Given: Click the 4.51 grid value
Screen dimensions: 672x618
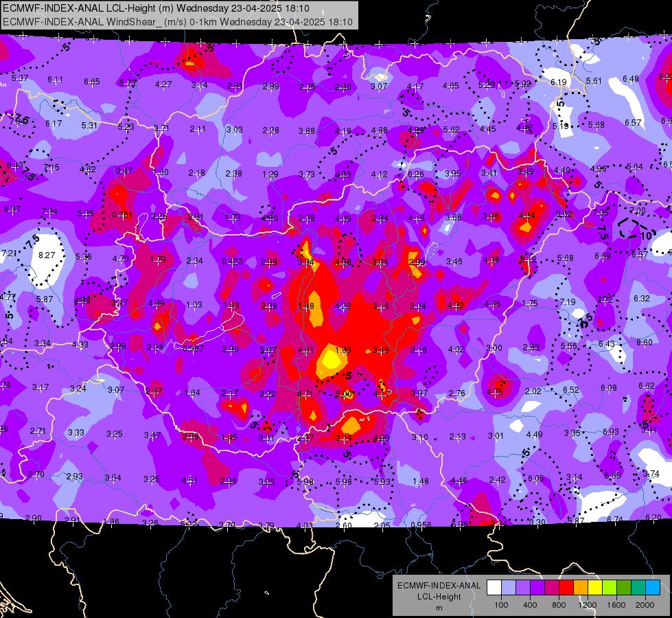Looking at the screenshot, I should click(189, 481).
